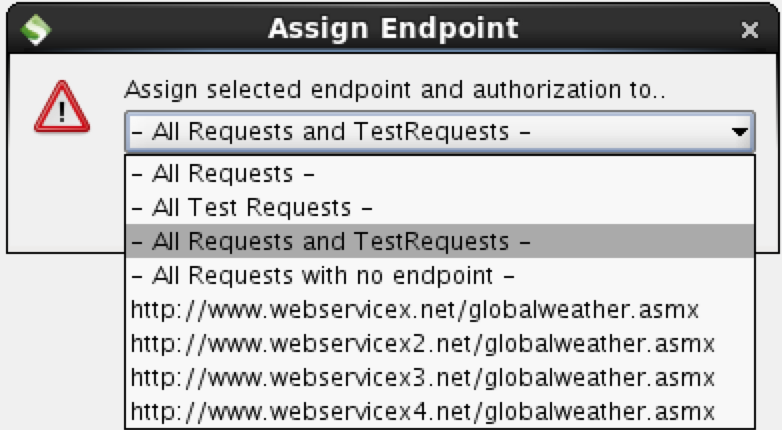782x430 pixels.
Task: Click the SoapUI logo in the title bar
Action: (35, 28)
